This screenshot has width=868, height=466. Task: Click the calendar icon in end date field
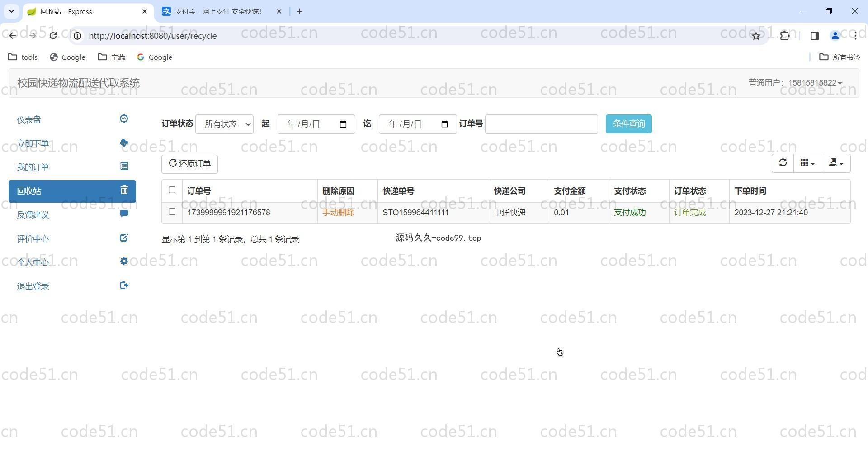[x=444, y=124]
